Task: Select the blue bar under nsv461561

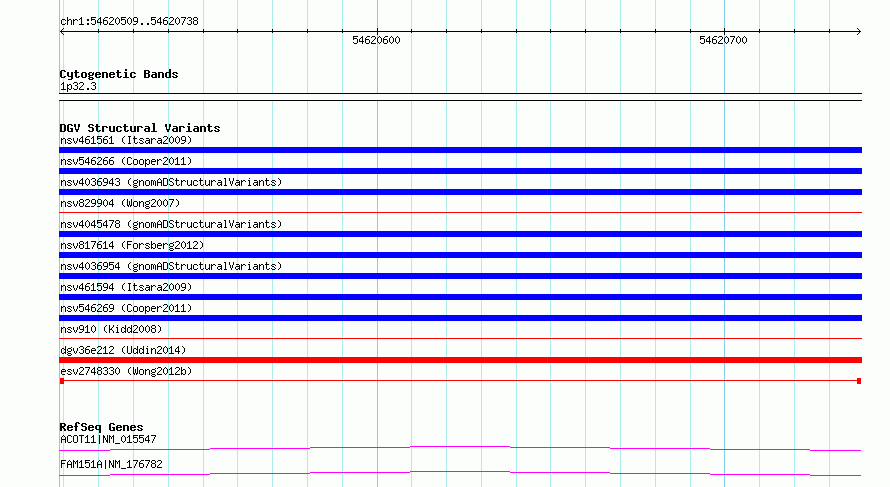Action: point(460,150)
